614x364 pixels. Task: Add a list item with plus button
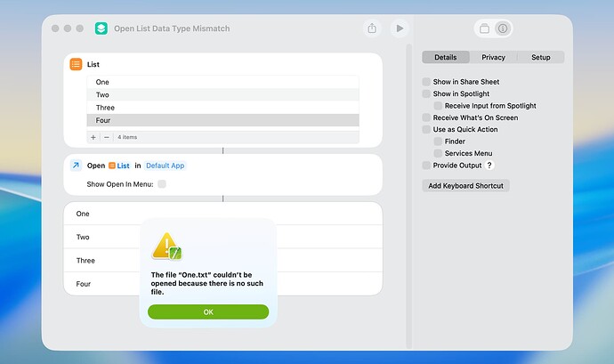pos(93,137)
